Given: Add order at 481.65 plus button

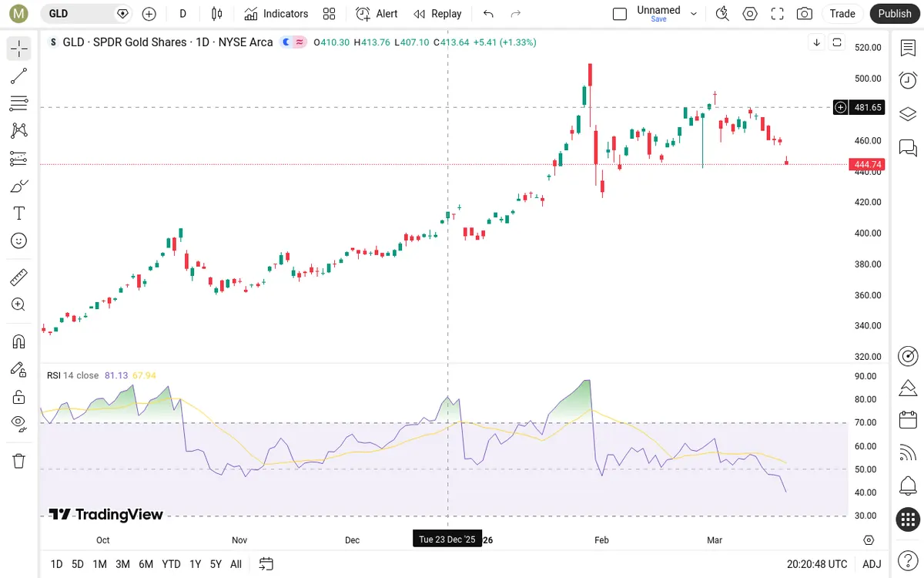Looking at the screenshot, I should click(841, 107).
